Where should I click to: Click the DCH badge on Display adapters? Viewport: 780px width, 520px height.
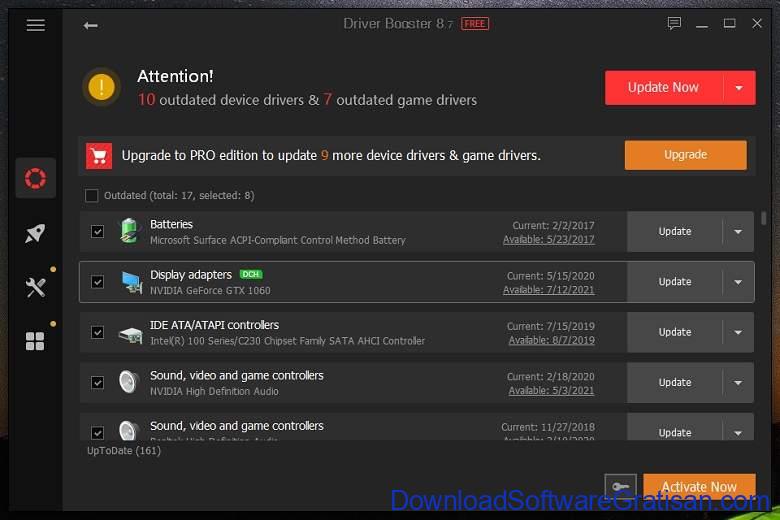(x=251, y=274)
